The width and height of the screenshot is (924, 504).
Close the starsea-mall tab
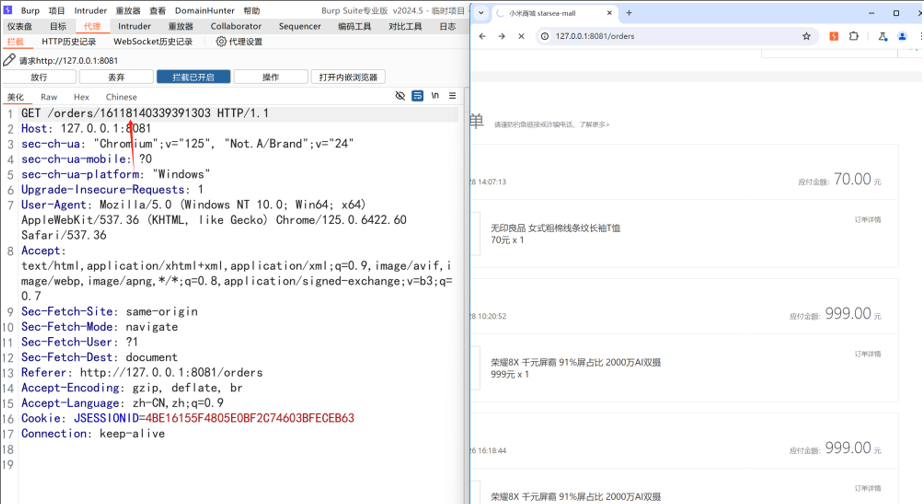click(x=609, y=12)
